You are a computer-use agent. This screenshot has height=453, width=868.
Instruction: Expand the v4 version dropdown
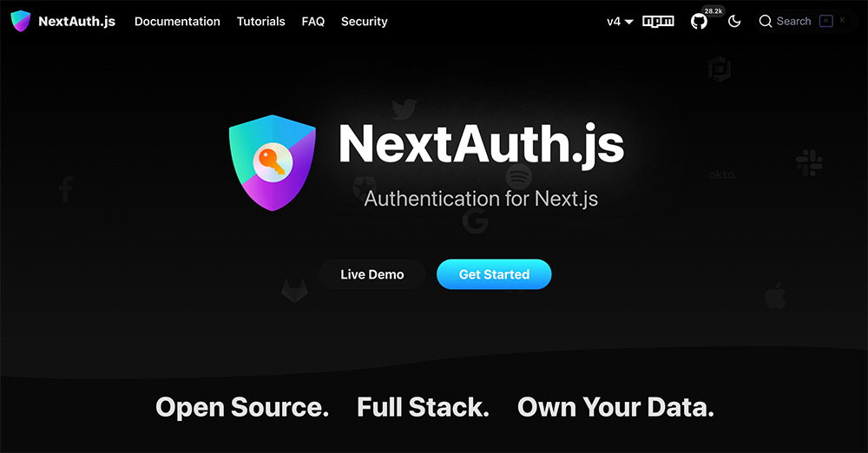click(620, 22)
